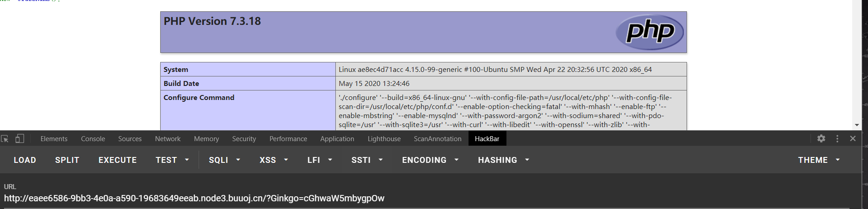Run the request with EXECUTE
This screenshot has height=209, width=868.
(117, 160)
